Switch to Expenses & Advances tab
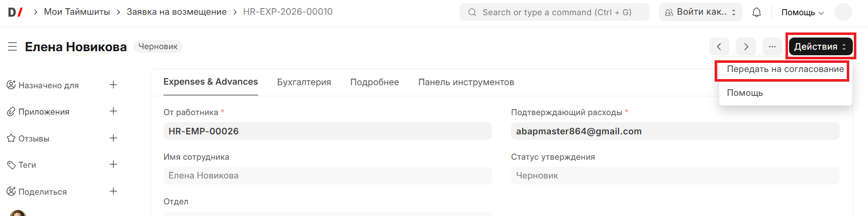The image size is (868, 216). click(211, 82)
